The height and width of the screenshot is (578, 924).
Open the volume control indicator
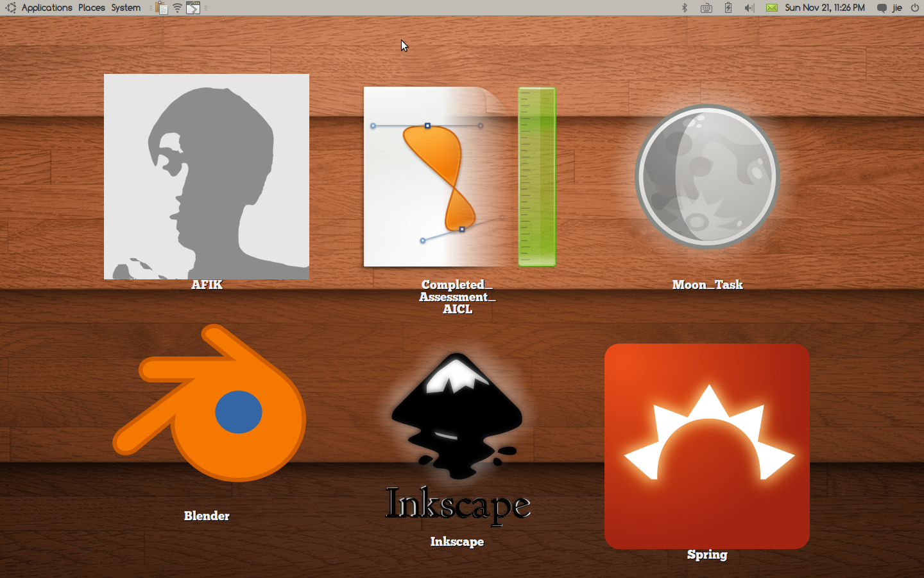click(x=749, y=8)
